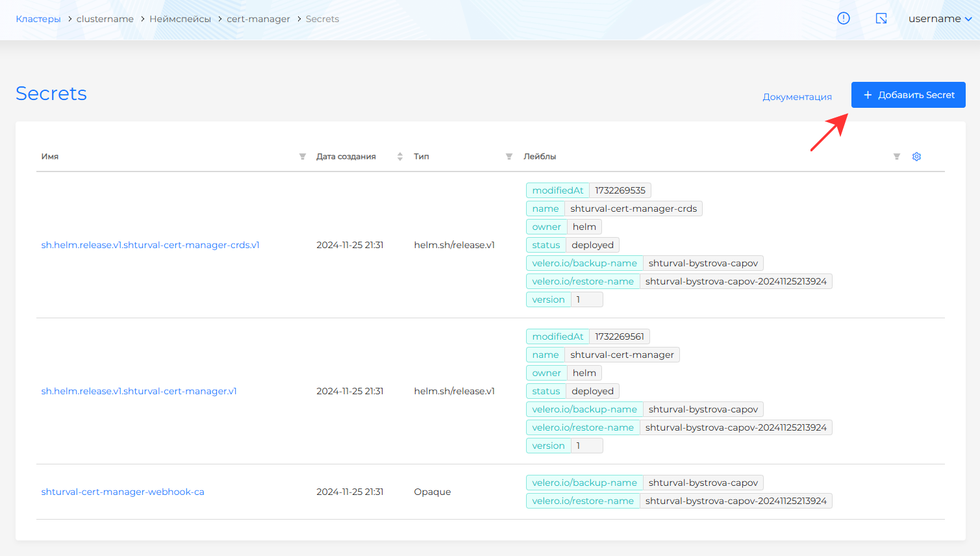
Task: Click Дата создания column header
Action: click(x=346, y=157)
